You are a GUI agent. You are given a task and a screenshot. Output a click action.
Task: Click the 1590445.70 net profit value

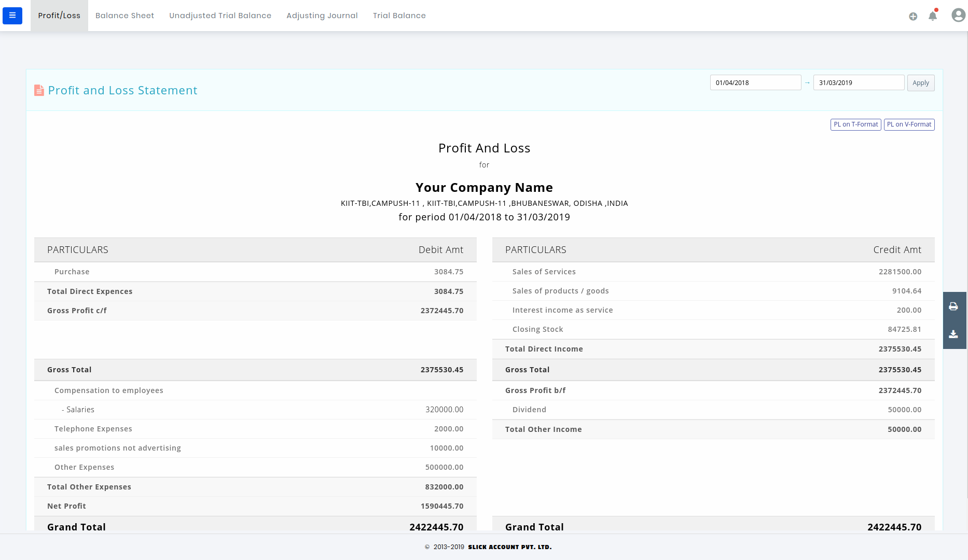(x=442, y=506)
